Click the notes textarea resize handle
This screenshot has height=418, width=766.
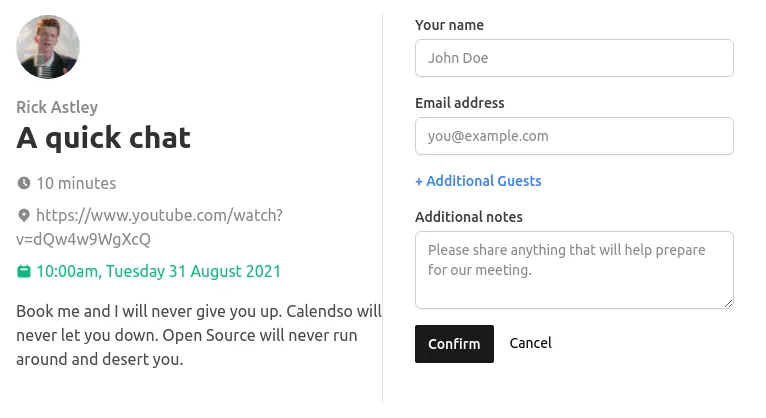[728, 303]
